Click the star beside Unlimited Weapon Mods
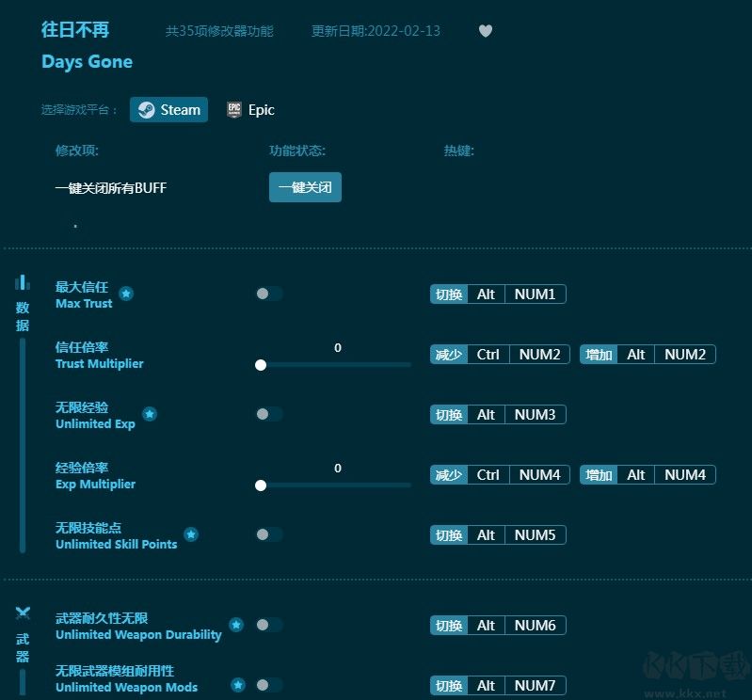752x700 pixels. [x=238, y=685]
